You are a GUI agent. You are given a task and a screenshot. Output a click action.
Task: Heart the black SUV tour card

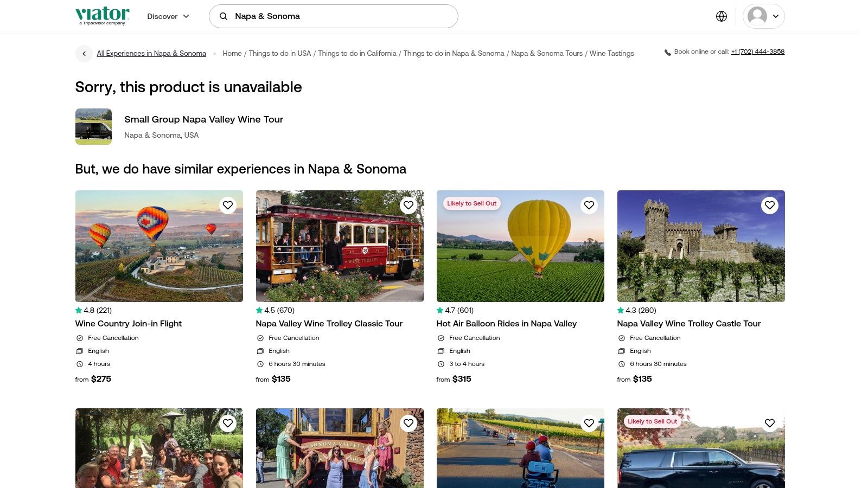click(770, 423)
